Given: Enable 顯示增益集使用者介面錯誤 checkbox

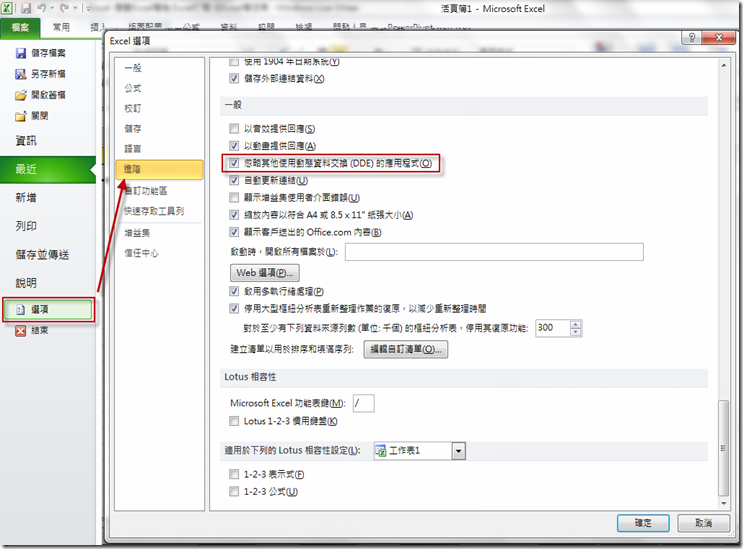Looking at the screenshot, I should (x=234, y=198).
